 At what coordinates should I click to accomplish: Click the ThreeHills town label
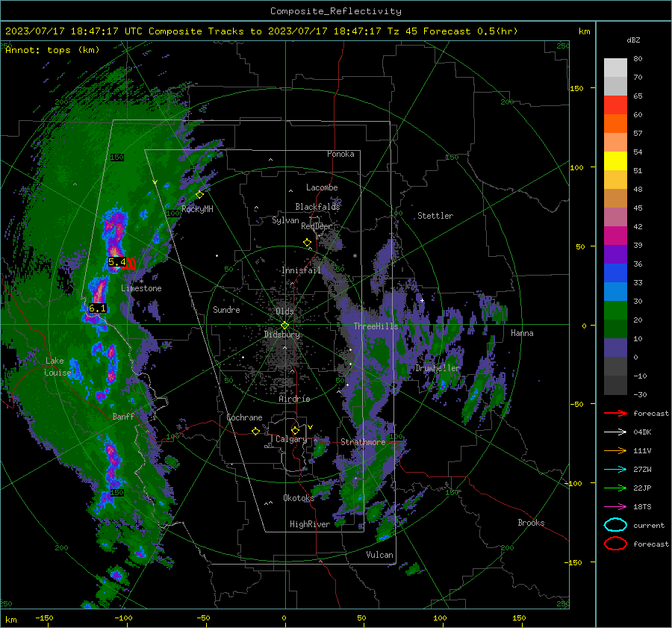pyautogui.click(x=376, y=326)
